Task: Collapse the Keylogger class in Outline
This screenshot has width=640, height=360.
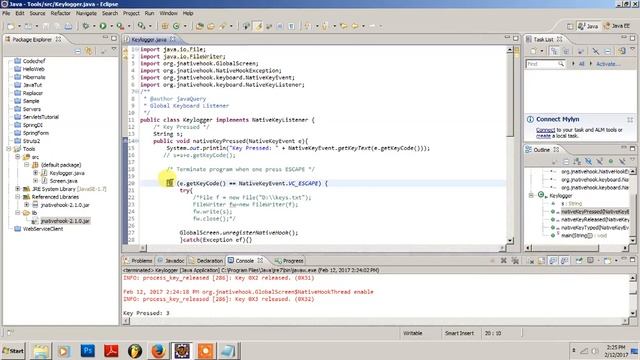Action: 531,196
